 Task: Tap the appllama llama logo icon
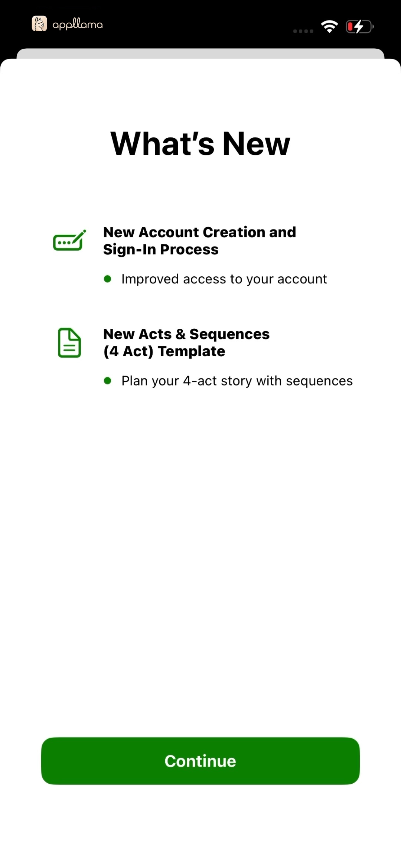[39, 24]
